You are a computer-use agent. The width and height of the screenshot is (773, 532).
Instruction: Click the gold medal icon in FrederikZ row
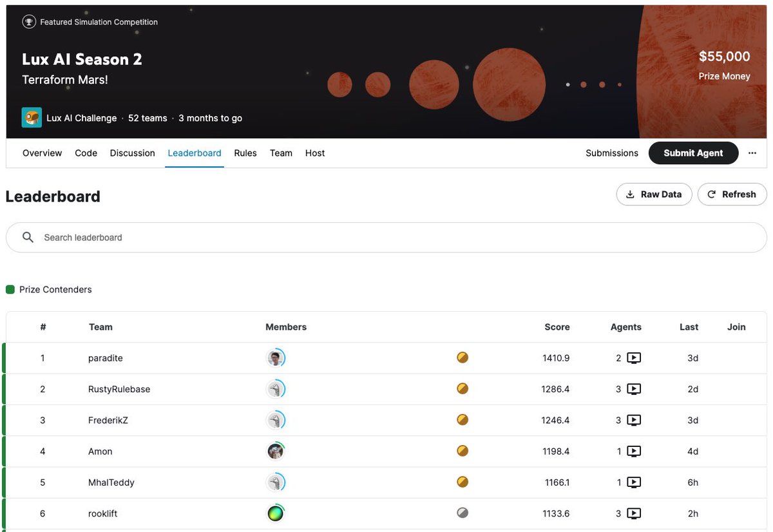point(463,419)
